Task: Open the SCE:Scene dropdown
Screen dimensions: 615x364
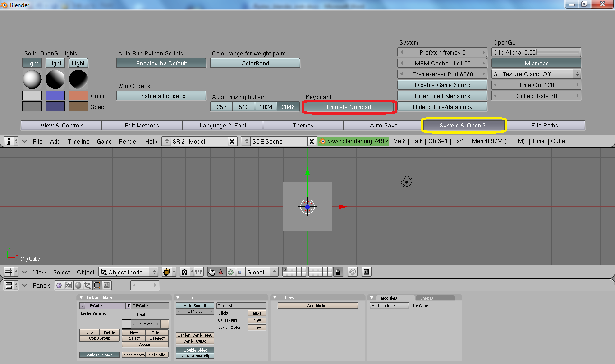Action: pyautogui.click(x=246, y=141)
